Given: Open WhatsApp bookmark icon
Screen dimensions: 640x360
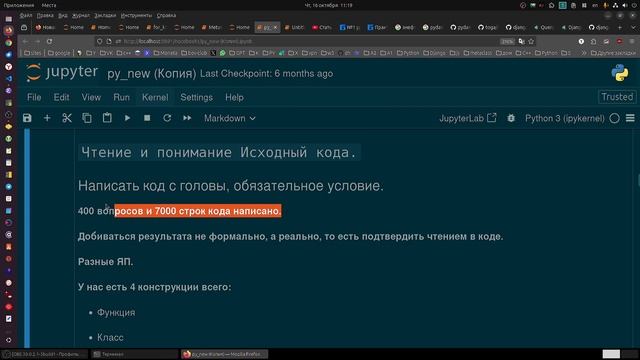Looking at the screenshot, I should [x=222, y=53].
